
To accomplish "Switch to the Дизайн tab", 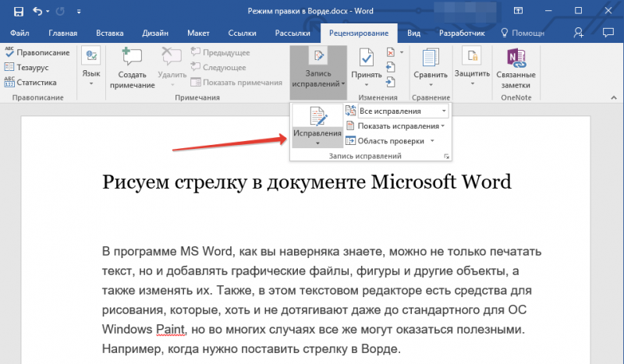I will 155,33.
